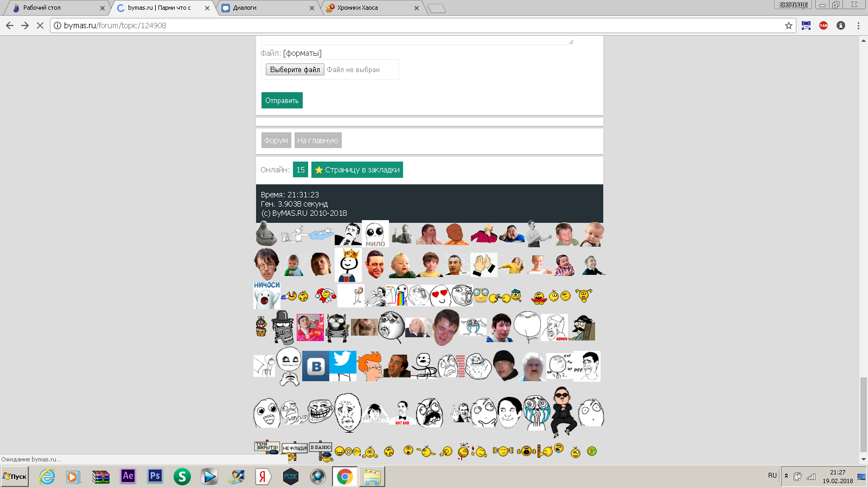Click the Trollface meme emoticon
The image size is (868, 488).
coord(321,412)
